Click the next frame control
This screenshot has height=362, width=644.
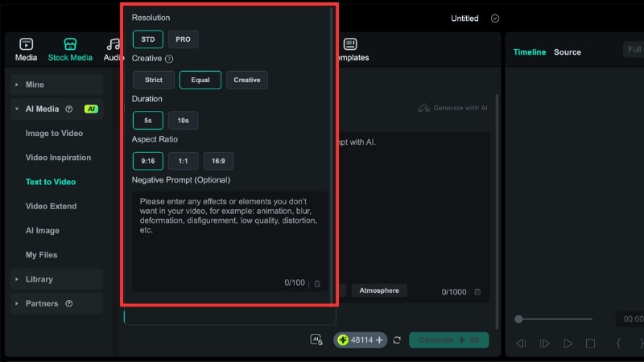(x=545, y=343)
